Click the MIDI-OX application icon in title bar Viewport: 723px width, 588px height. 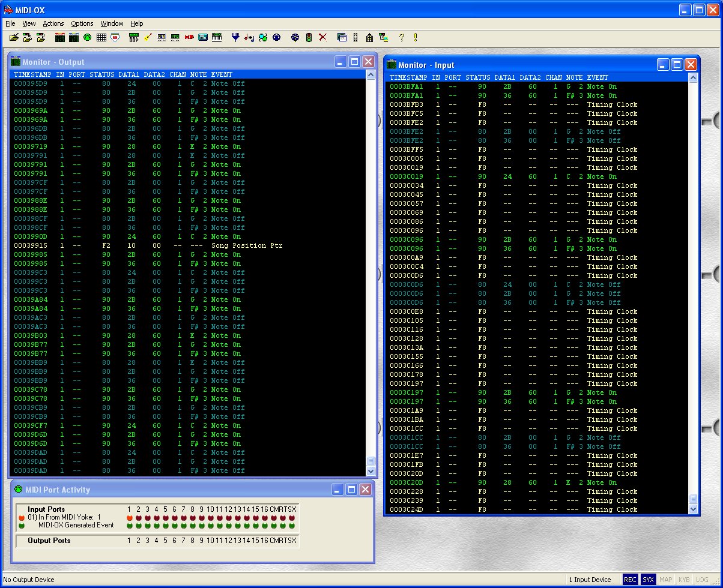pyautogui.click(x=8, y=9)
